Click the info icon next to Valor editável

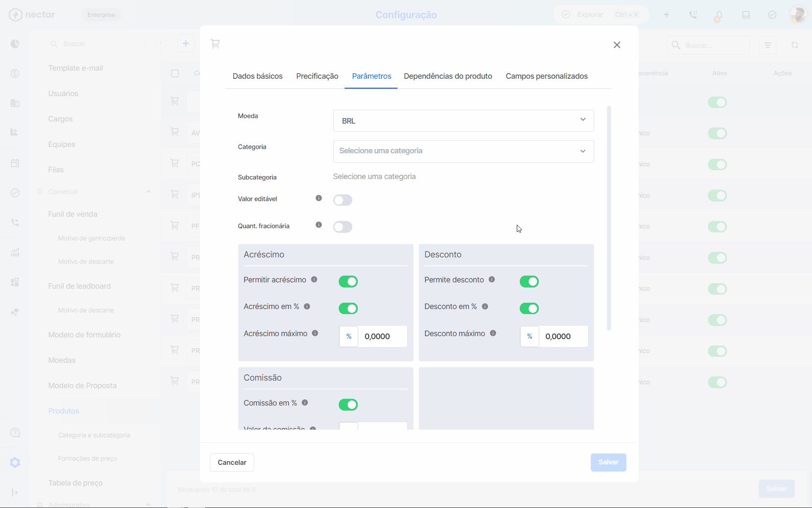click(319, 198)
